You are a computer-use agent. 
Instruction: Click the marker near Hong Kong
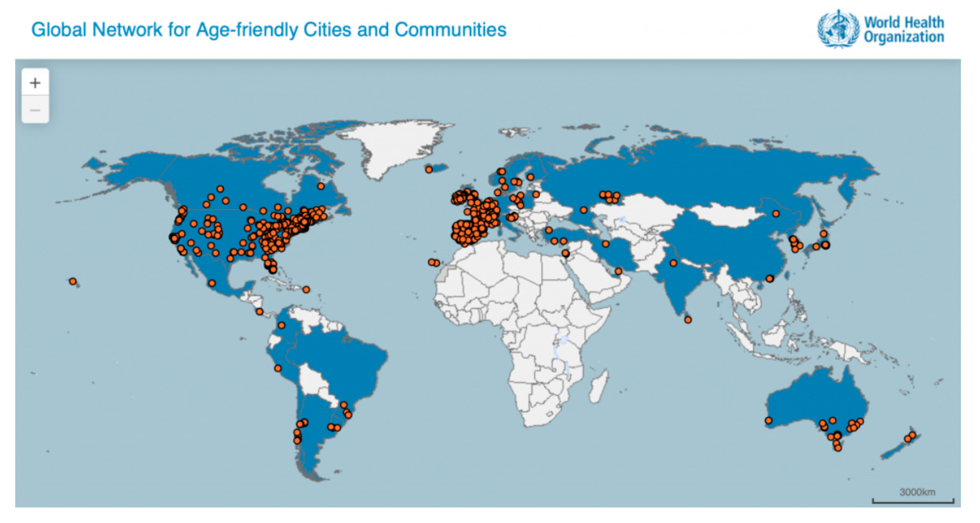(770, 279)
